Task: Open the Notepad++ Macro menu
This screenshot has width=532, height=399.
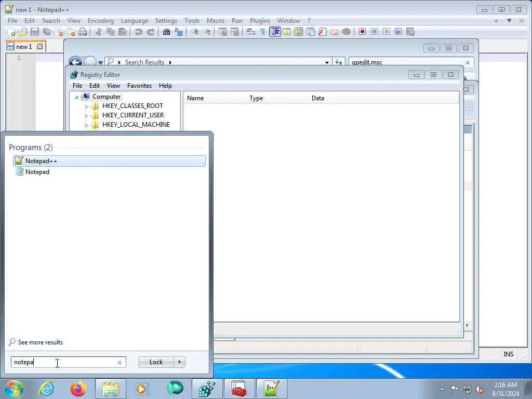Action: (x=216, y=21)
